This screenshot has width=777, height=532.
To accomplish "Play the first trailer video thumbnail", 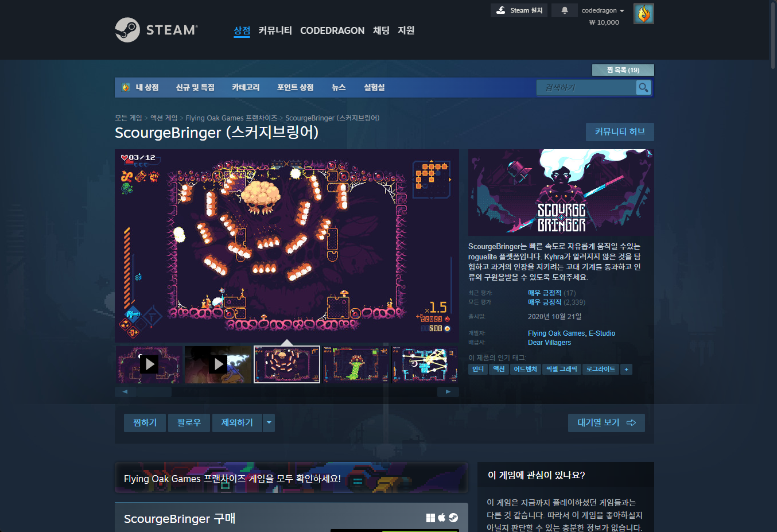I will click(149, 364).
